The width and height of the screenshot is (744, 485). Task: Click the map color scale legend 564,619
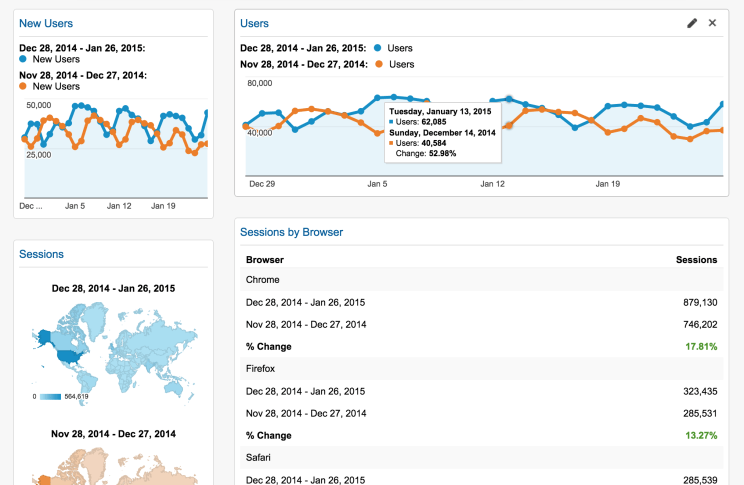[61, 396]
